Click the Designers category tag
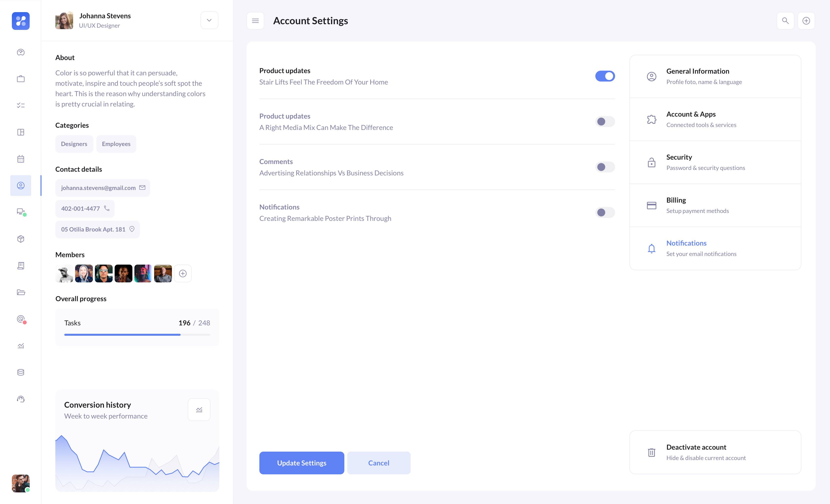Image resolution: width=830 pixels, height=504 pixels. 74,144
